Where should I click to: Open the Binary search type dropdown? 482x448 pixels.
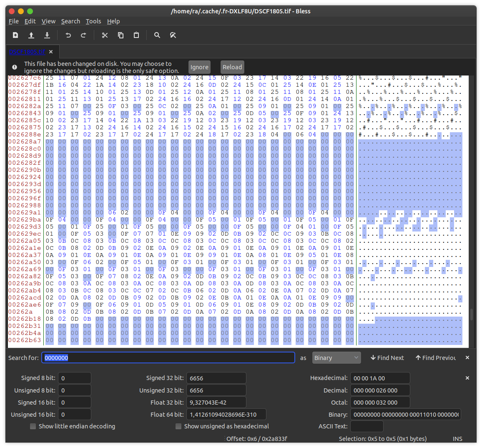pos(336,357)
